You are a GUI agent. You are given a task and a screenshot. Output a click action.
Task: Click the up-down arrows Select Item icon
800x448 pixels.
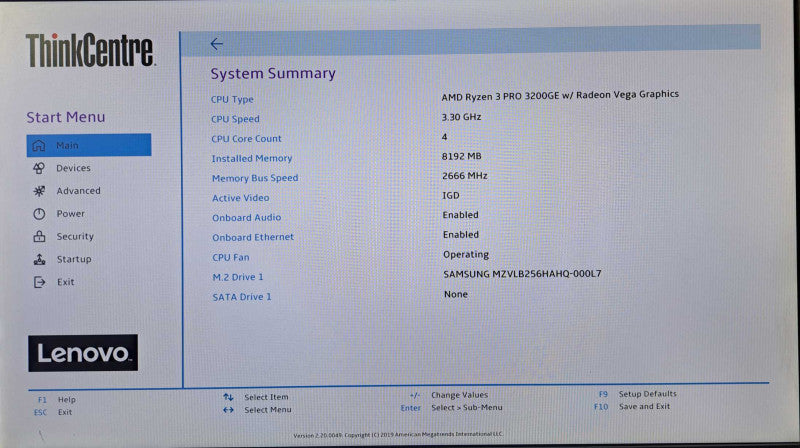pyautogui.click(x=228, y=397)
